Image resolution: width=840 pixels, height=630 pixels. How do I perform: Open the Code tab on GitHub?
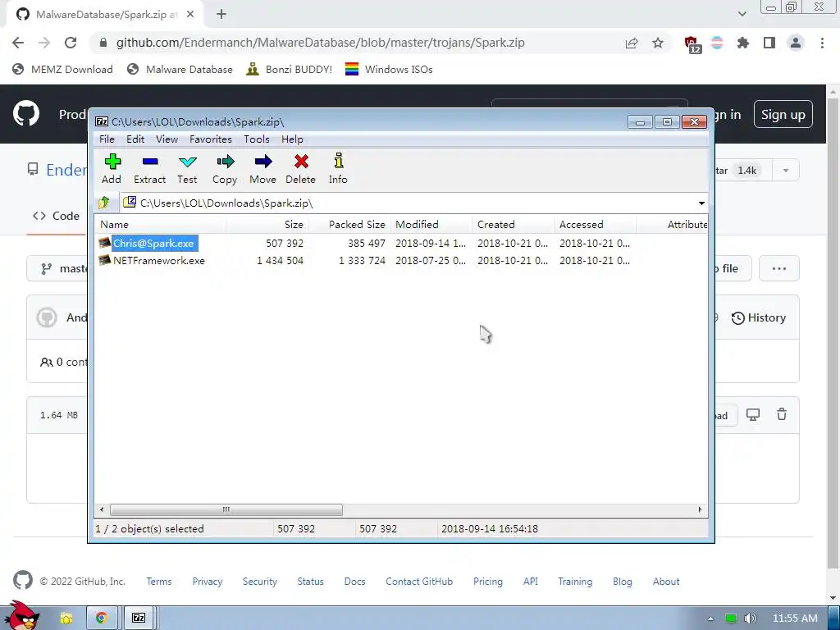tap(56, 216)
